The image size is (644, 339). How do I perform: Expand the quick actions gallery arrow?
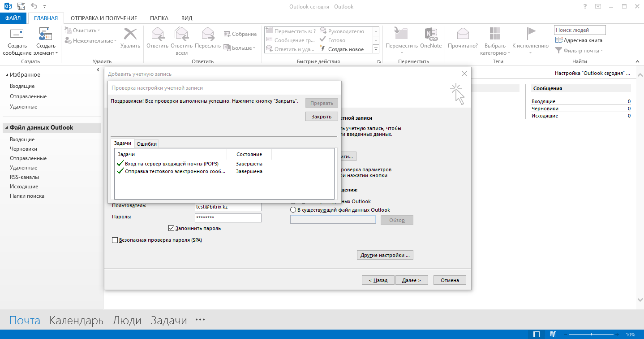[376, 49]
